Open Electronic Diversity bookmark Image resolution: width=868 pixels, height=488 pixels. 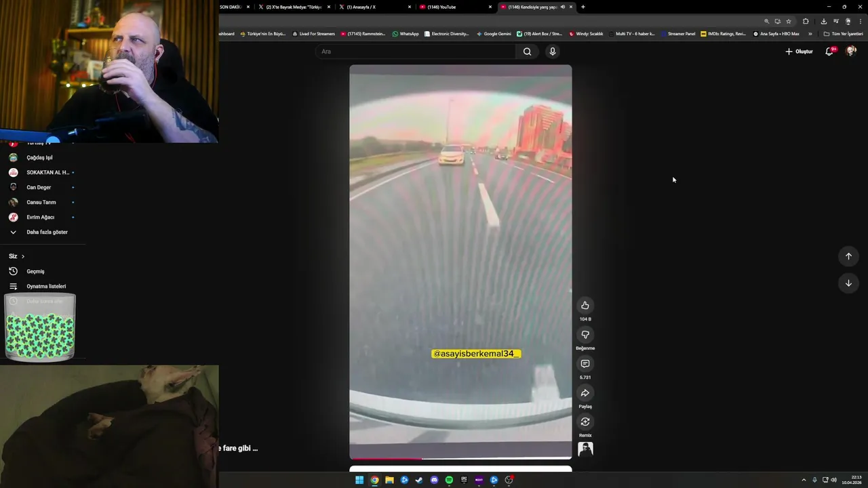(447, 33)
